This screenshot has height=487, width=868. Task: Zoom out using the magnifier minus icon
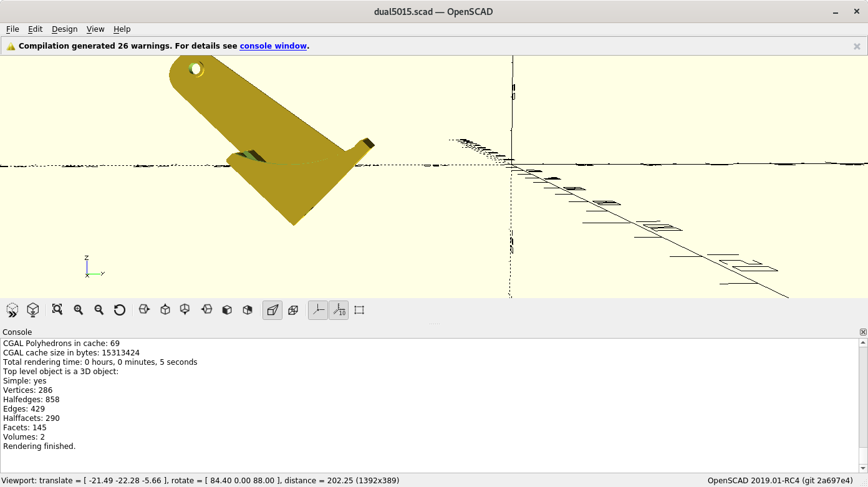[x=99, y=310]
